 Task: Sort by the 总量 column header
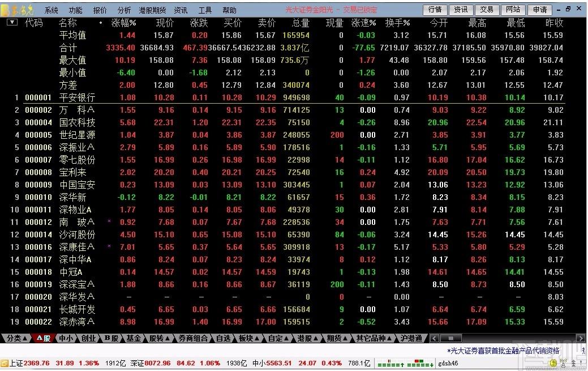pos(301,23)
